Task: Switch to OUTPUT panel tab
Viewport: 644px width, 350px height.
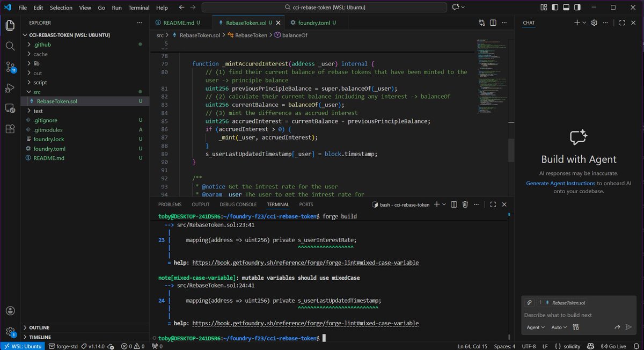Action: click(x=201, y=205)
